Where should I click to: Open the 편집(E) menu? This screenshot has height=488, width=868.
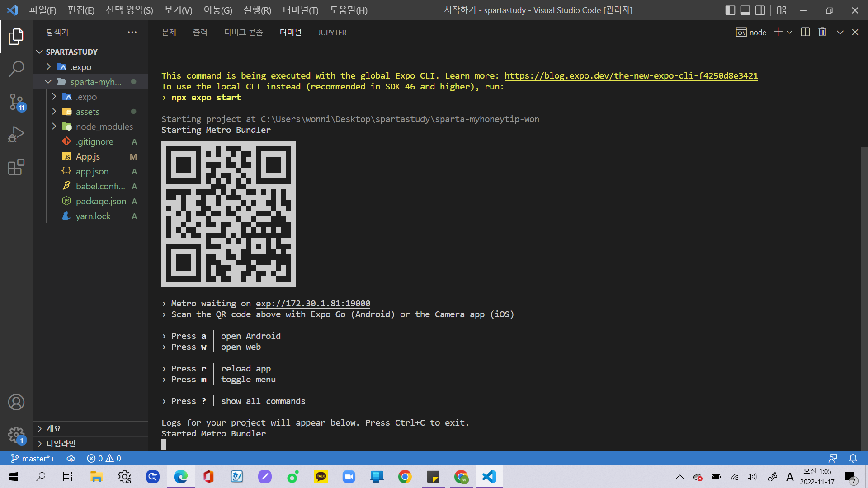click(x=81, y=10)
